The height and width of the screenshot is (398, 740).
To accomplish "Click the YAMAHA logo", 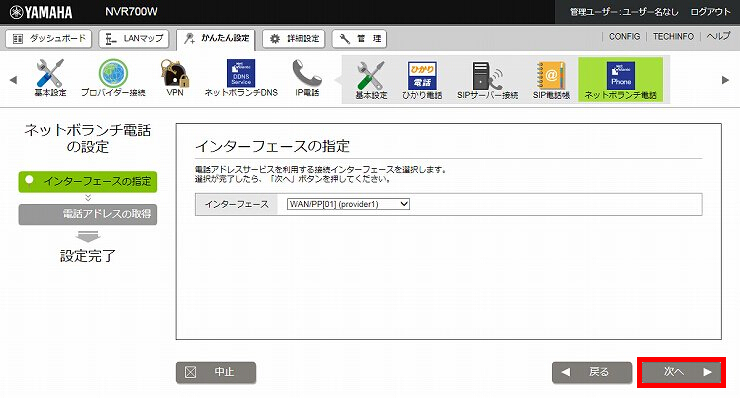I will [41, 12].
